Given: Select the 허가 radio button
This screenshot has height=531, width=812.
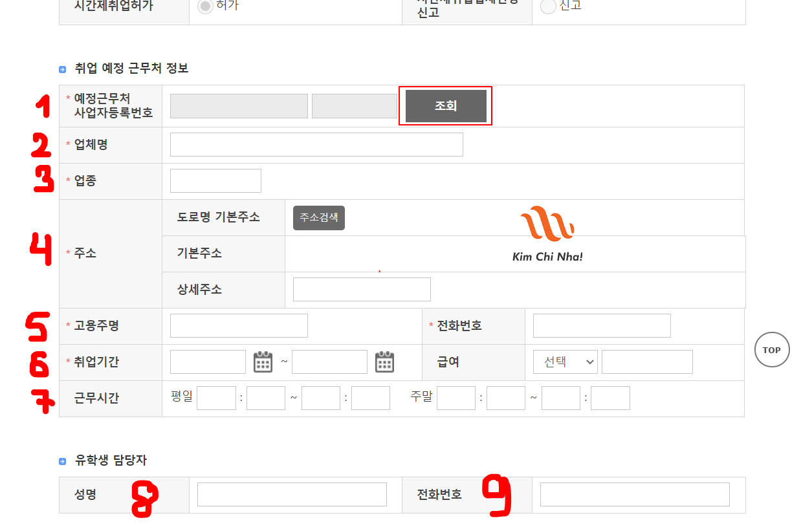Looking at the screenshot, I should (205, 6).
